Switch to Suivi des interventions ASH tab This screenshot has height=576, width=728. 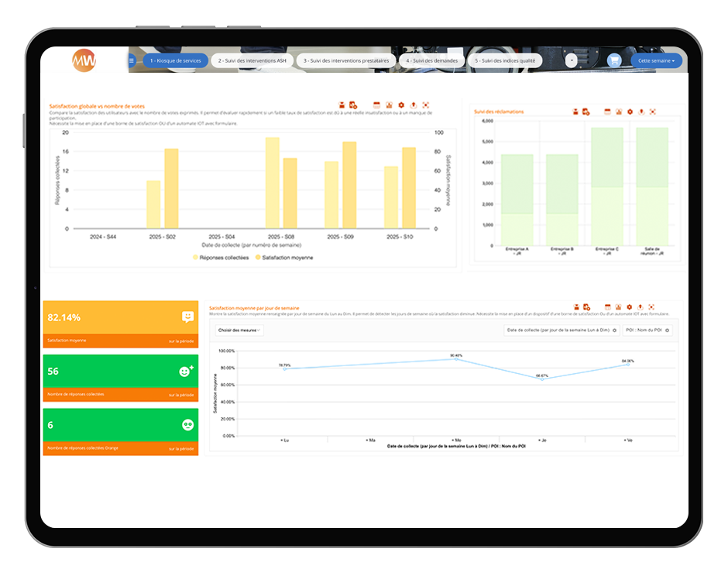pos(252,60)
